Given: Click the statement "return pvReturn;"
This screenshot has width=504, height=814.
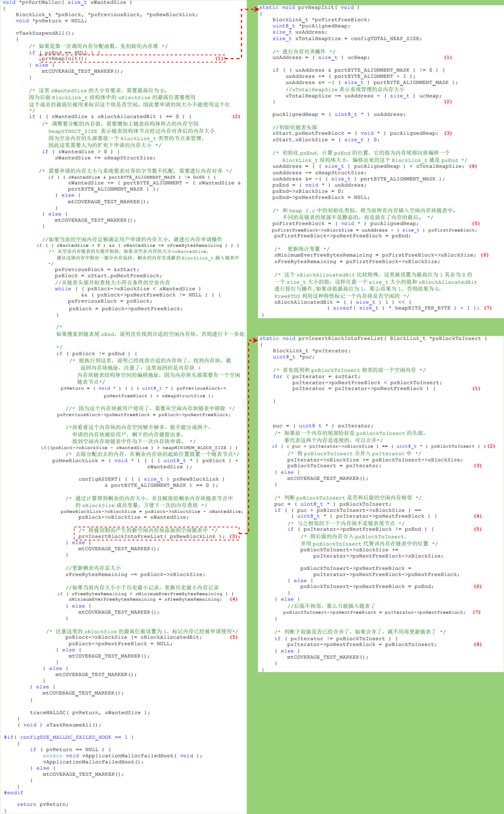Looking at the screenshot, I should tap(42, 805).
